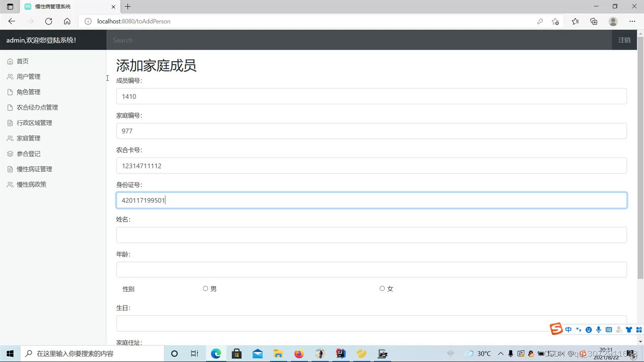The width and height of the screenshot is (644, 362).
Task: Open 用户管理 in the sidebar
Action: [x=28, y=77]
